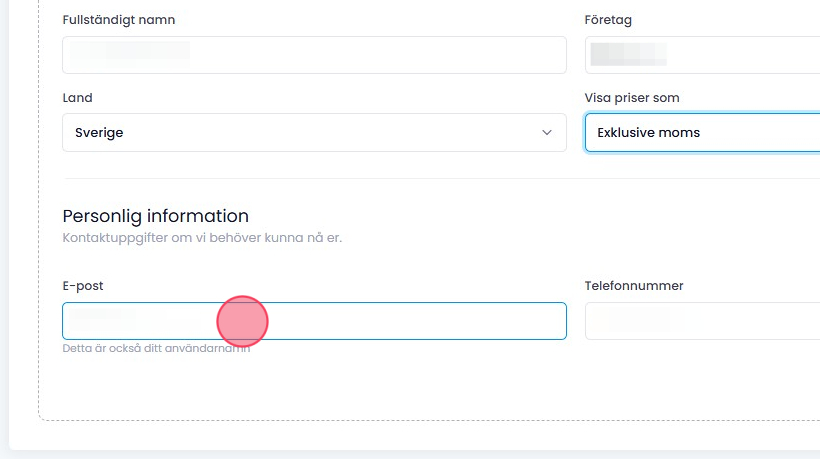The height and width of the screenshot is (459, 820).
Task: Select the Sverige value in Land field
Action: click(x=99, y=133)
